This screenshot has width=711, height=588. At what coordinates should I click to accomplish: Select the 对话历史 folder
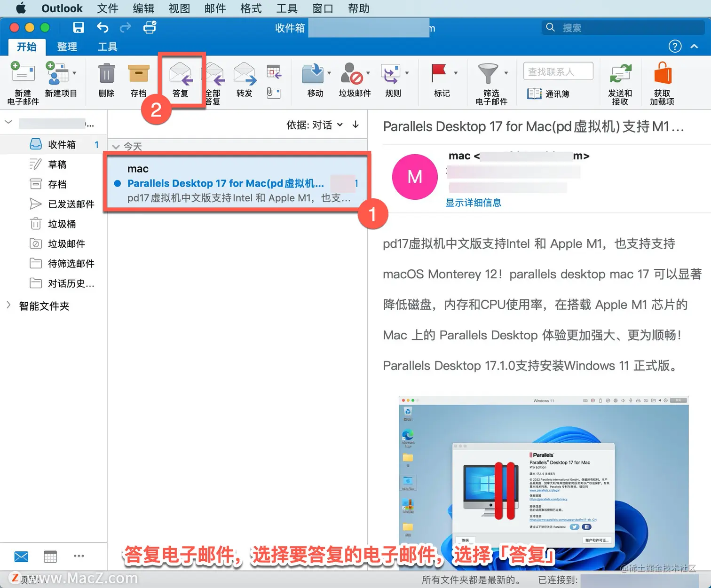pyautogui.click(x=53, y=283)
